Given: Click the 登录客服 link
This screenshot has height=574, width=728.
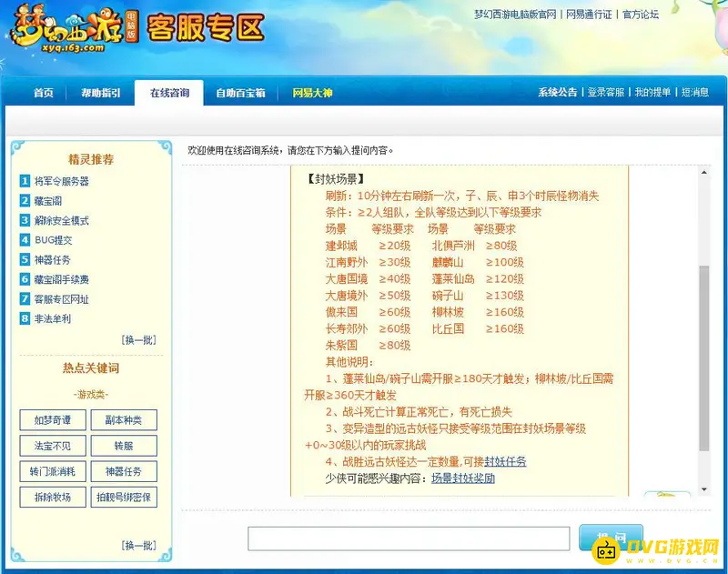Looking at the screenshot, I should click(605, 93).
